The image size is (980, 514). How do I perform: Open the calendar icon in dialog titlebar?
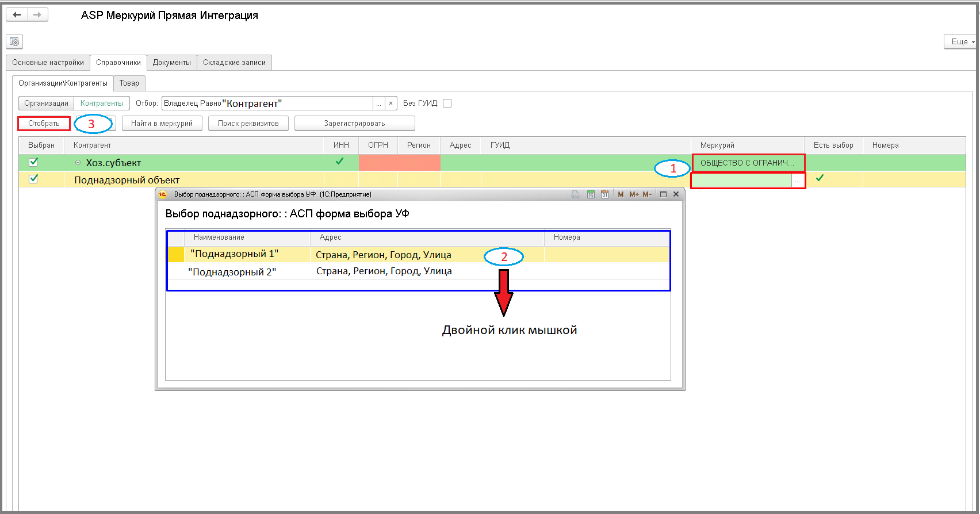click(604, 194)
